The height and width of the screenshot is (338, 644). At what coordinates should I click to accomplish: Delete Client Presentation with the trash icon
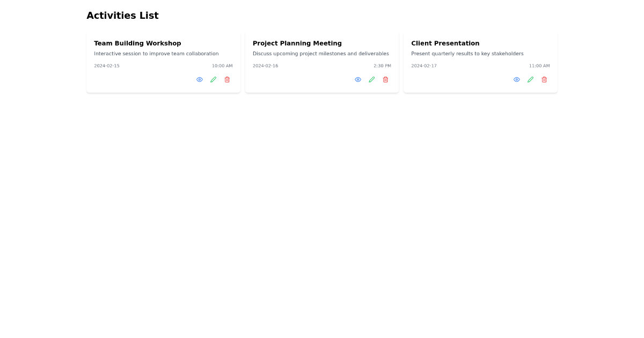click(x=544, y=79)
